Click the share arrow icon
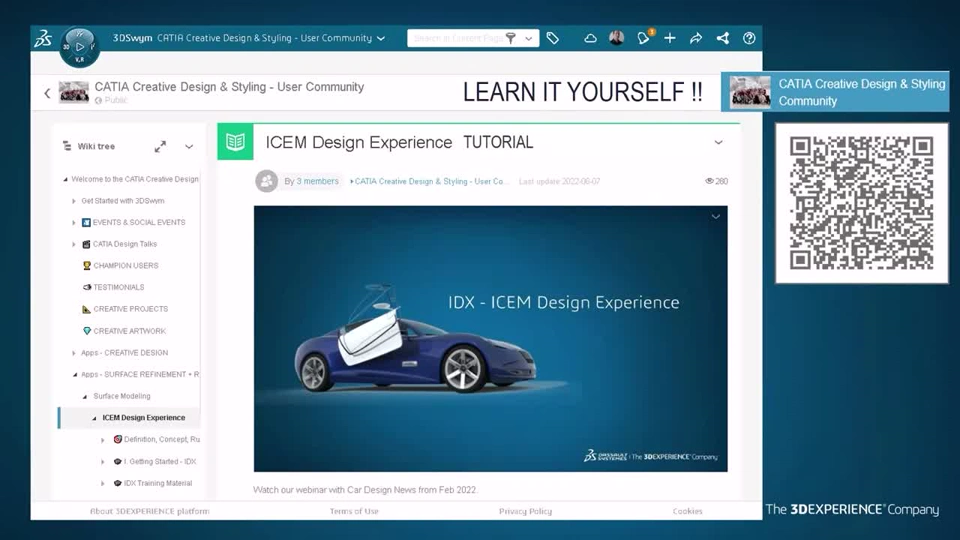The image size is (960, 540). point(696,38)
